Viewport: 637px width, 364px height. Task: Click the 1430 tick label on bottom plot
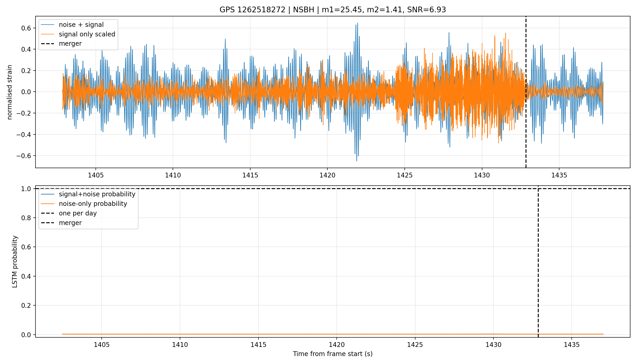[x=493, y=345]
